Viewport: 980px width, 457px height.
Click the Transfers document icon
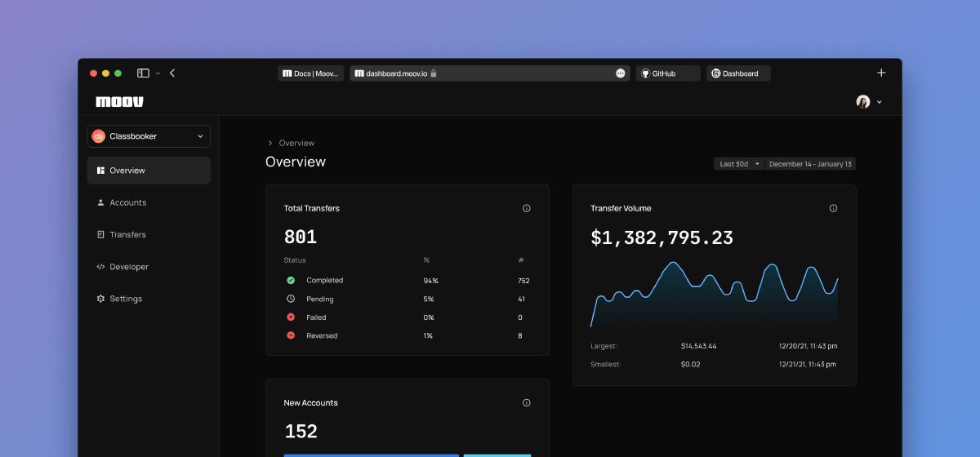pos(100,234)
